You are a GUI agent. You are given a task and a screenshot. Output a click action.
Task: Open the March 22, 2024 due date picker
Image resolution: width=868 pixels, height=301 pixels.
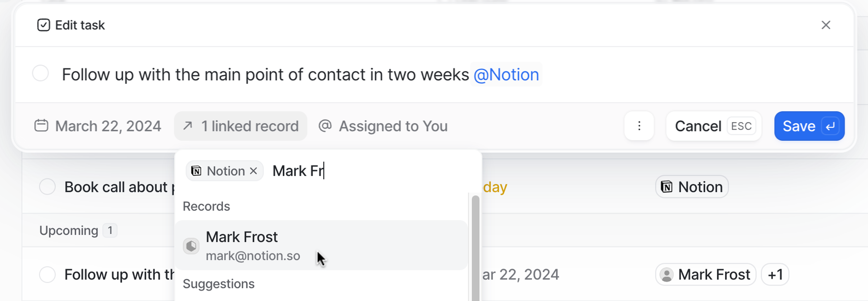[x=108, y=126]
